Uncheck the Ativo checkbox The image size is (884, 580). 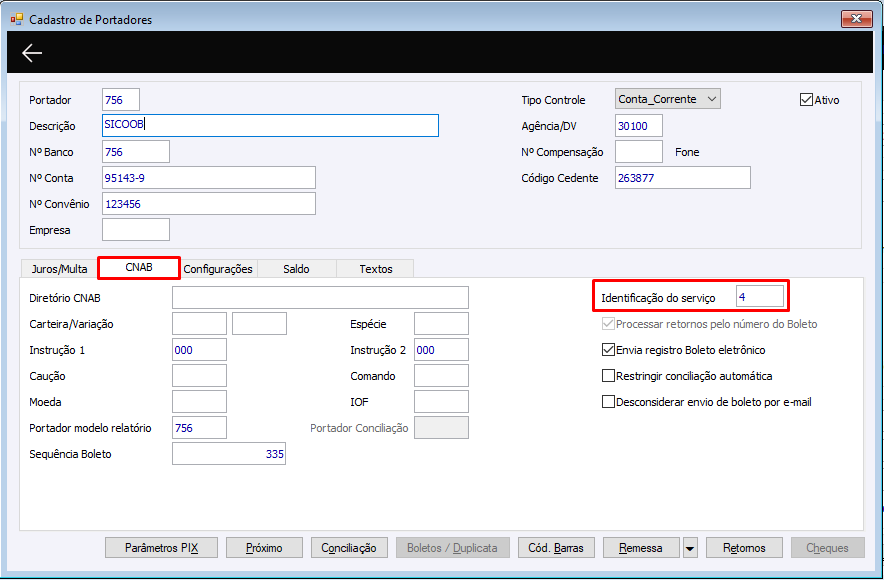click(806, 100)
